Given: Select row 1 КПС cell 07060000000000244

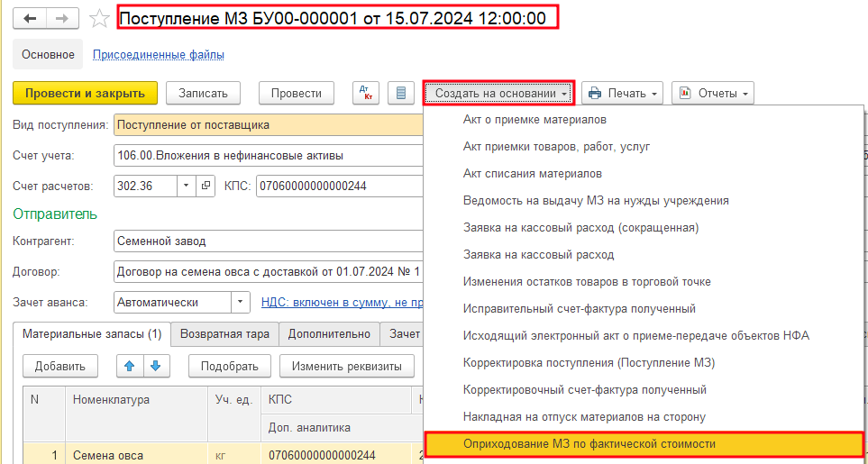Looking at the screenshot, I should point(335,455).
